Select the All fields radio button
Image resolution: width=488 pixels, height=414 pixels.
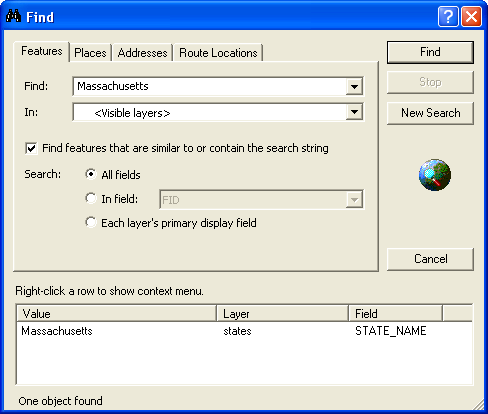[x=91, y=174]
